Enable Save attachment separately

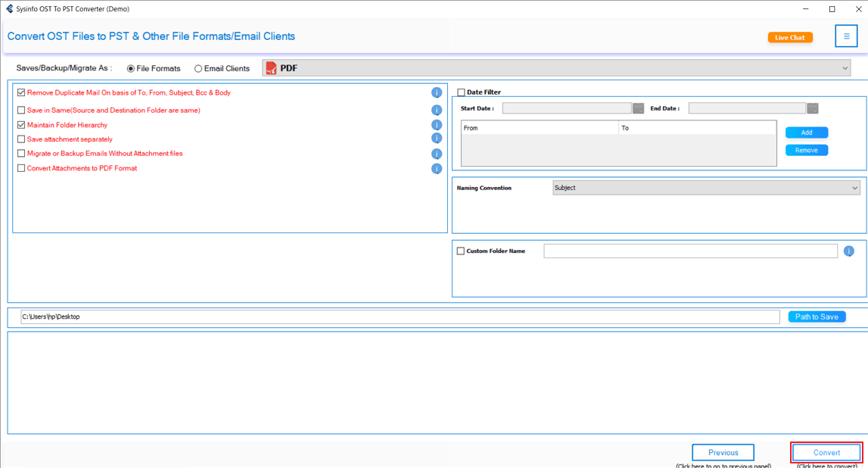point(21,139)
